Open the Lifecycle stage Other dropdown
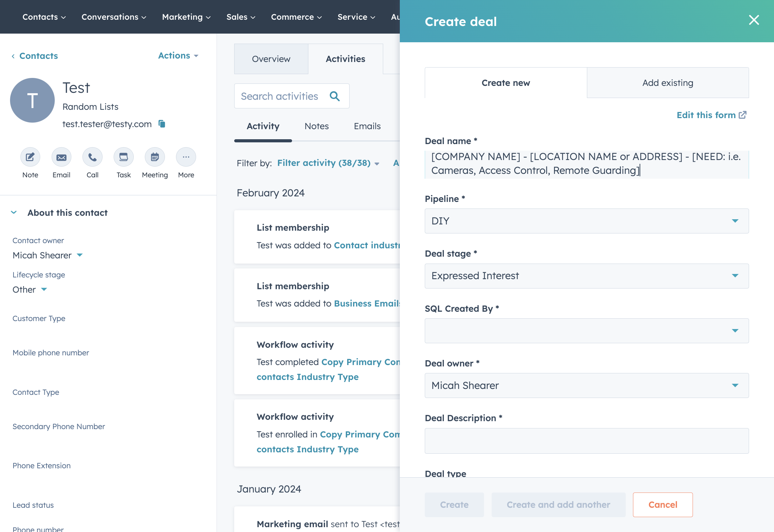Image resolution: width=774 pixels, height=532 pixels. [29, 290]
